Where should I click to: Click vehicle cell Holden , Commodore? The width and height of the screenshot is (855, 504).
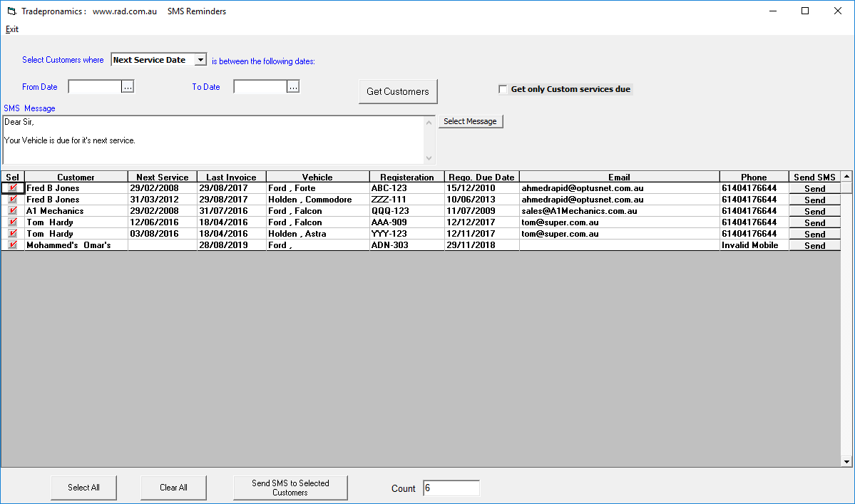(x=317, y=200)
